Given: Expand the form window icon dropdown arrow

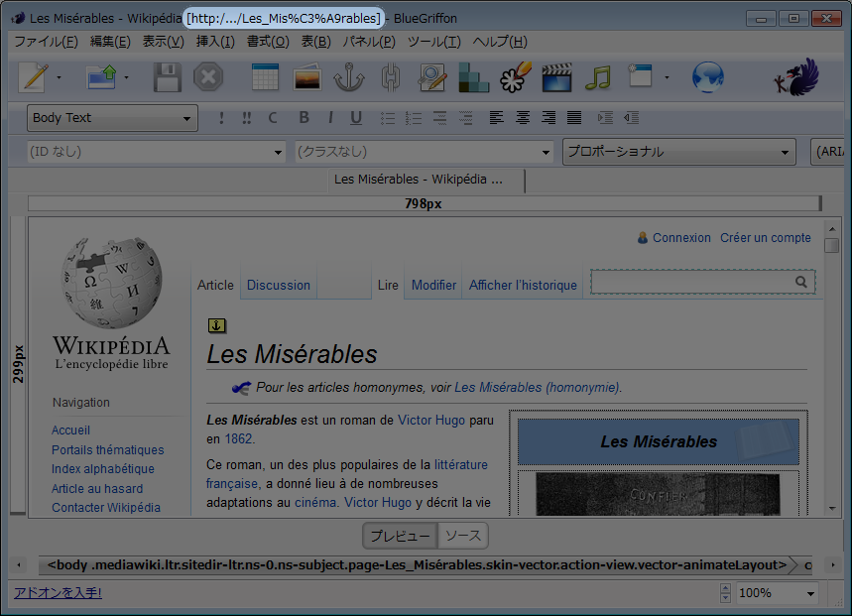Looking at the screenshot, I should click(x=667, y=77).
